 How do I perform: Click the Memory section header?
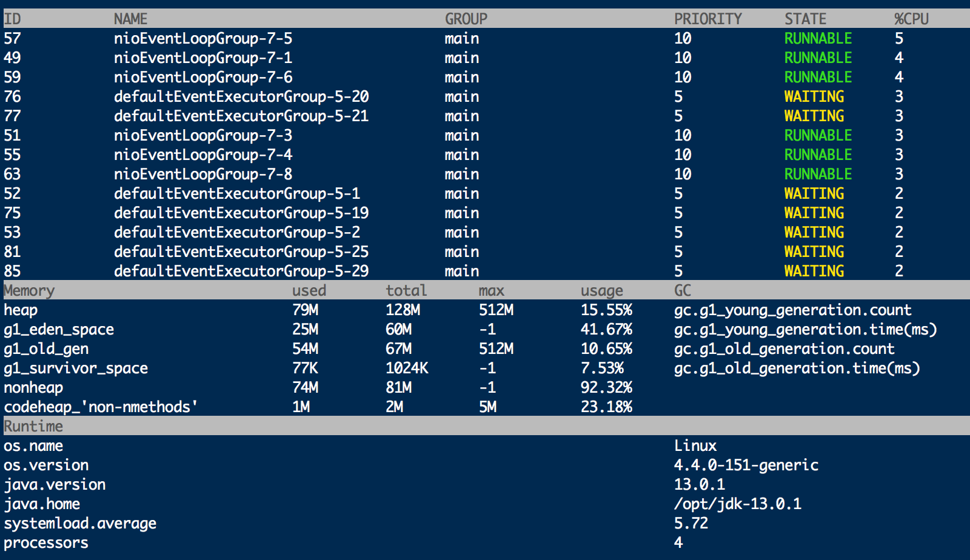(x=28, y=290)
